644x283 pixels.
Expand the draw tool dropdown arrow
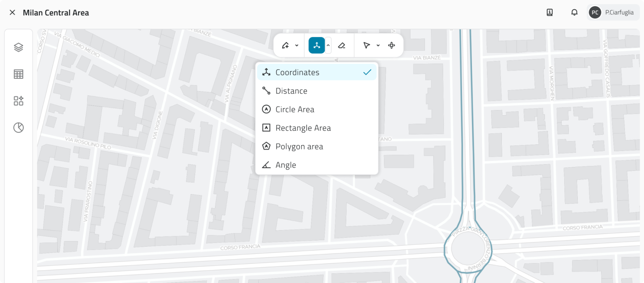point(297,46)
